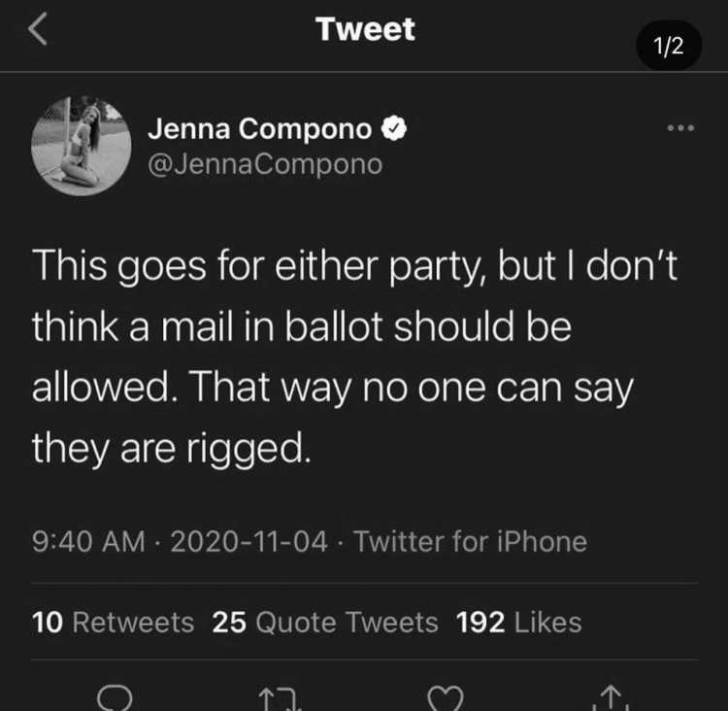Select the tweet text about mail in ballot
728x711 pixels.
click(354, 356)
